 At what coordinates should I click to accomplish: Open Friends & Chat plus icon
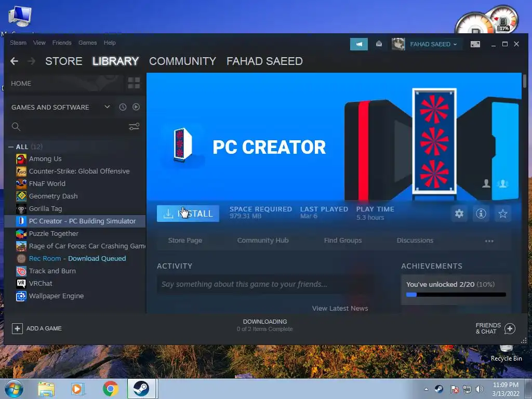click(510, 328)
